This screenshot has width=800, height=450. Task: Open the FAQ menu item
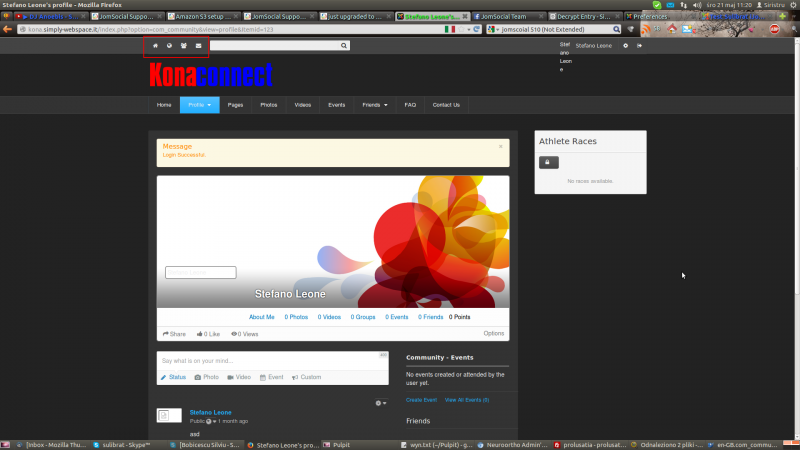point(410,105)
